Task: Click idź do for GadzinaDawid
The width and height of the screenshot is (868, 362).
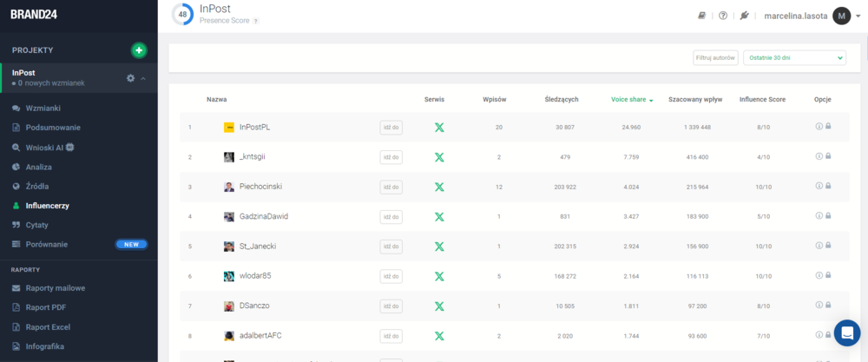Action: click(391, 217)
